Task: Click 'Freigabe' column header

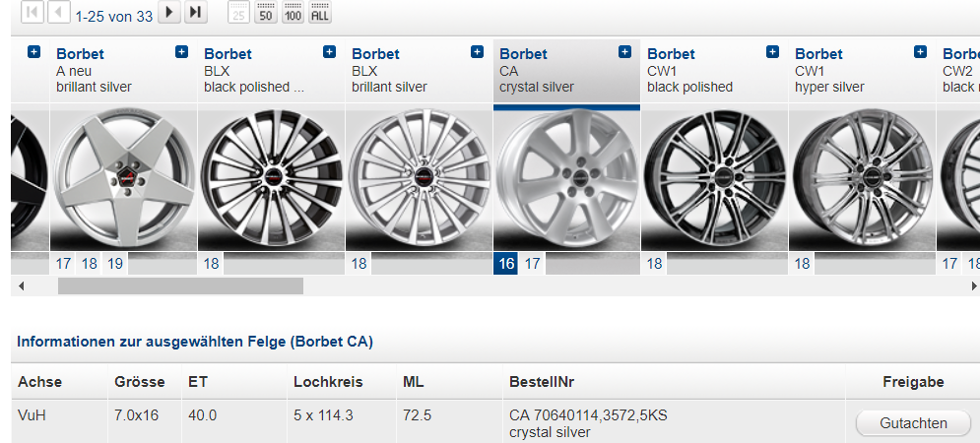Action: [913, 382]
